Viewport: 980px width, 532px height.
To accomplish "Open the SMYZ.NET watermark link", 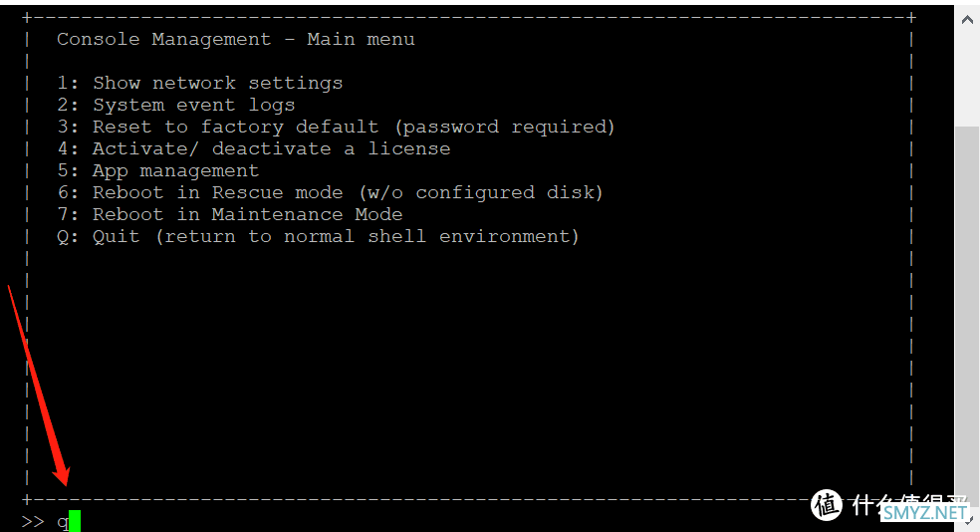I will tap(924, 513).
